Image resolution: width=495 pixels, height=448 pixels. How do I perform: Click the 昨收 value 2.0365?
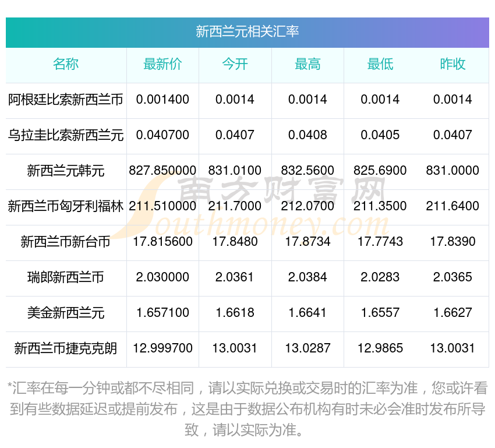[x=452, y=277]
